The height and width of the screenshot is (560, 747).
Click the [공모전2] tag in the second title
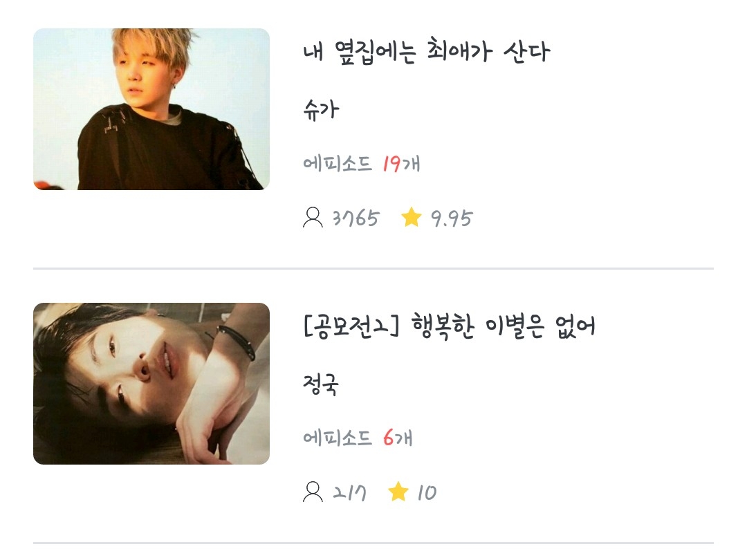351,326
